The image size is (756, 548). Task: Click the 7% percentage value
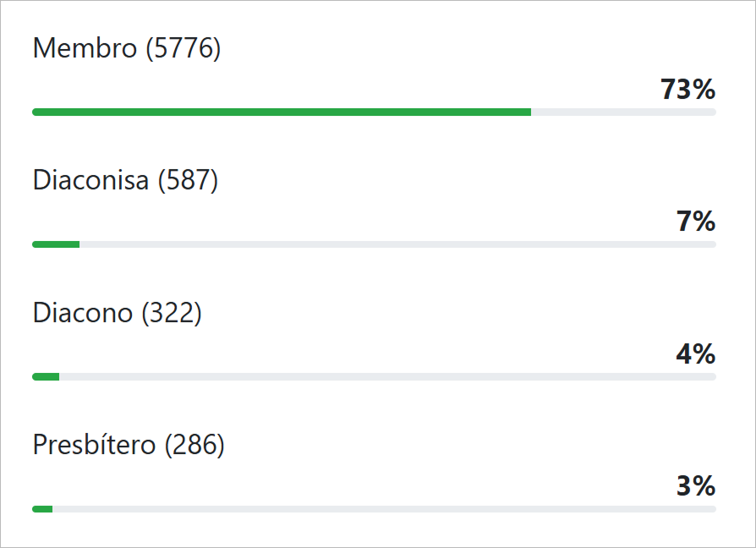tap(696, 222)
